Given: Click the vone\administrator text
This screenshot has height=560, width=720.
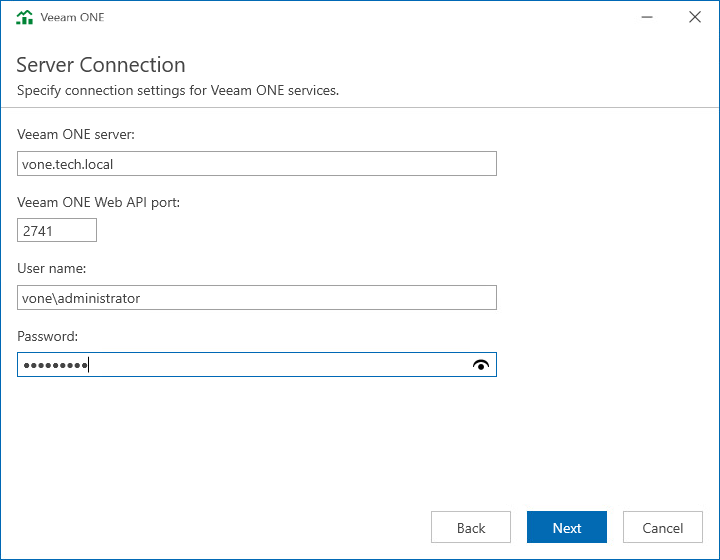Looking at the screenshot, I should (x=81, y=298).
